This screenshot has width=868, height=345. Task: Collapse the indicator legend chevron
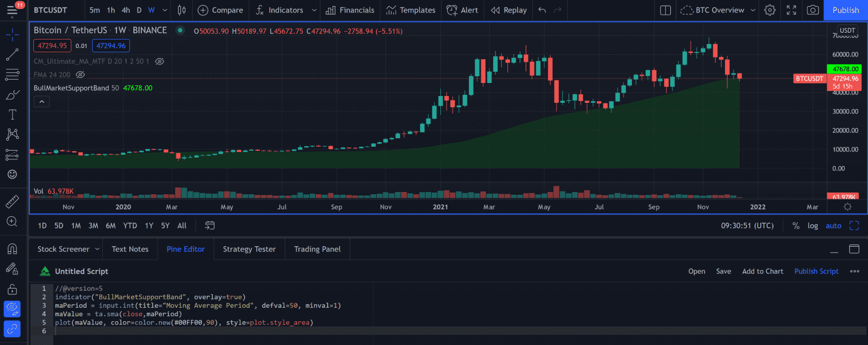[x=42, y=102]
